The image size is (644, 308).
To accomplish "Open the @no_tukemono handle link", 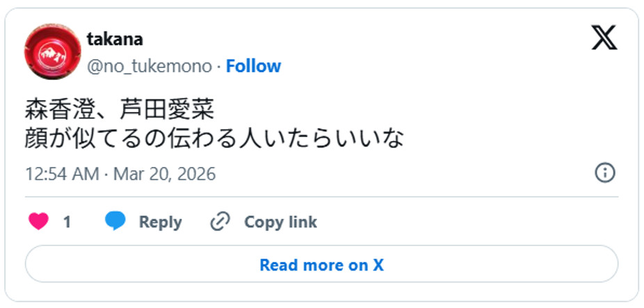I will pos(149,66).
